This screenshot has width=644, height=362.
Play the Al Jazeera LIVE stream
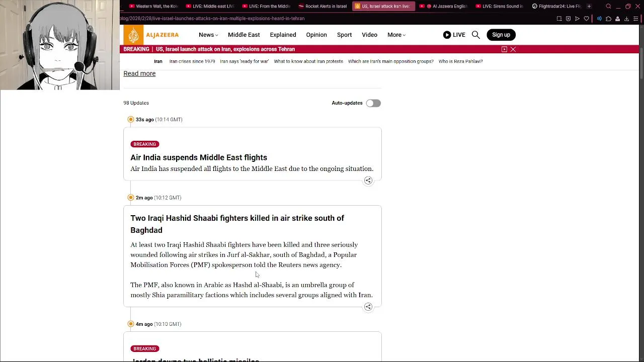pos(454,35)
